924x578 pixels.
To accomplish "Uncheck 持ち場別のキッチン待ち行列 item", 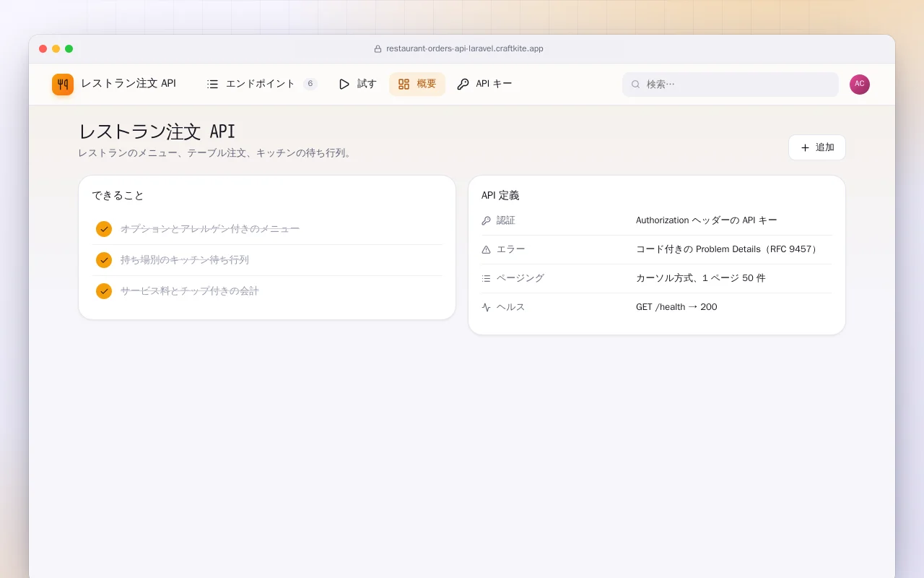I will (104, 260).
